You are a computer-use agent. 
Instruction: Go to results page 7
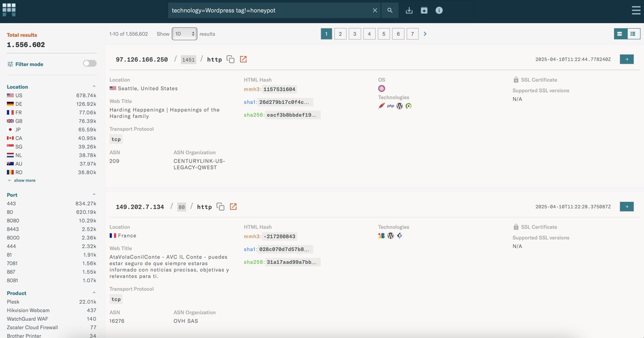pos(412,34)
